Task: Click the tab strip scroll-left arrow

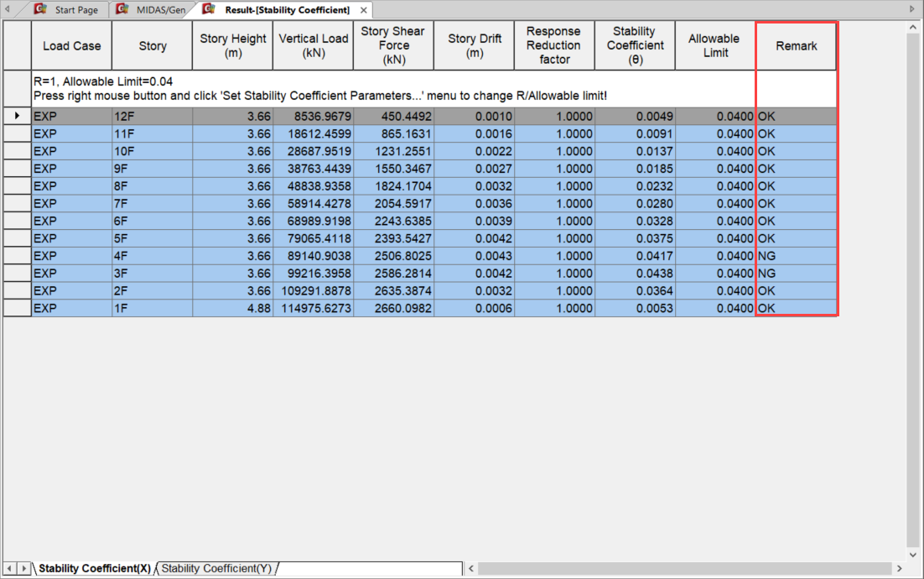Action: point(8,9)
